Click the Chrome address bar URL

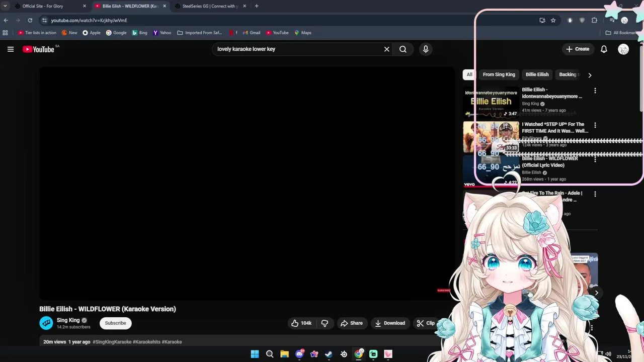point(89,20)
